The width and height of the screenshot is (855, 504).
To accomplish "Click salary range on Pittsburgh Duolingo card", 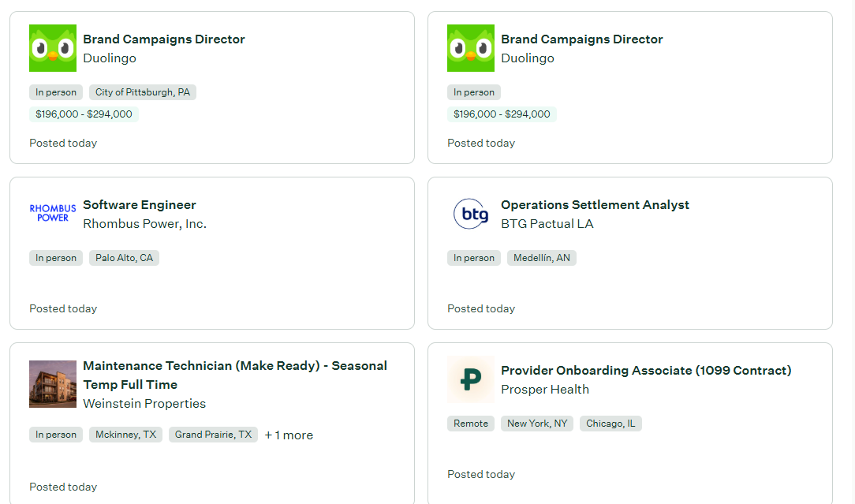I will [x=84, y=114].
